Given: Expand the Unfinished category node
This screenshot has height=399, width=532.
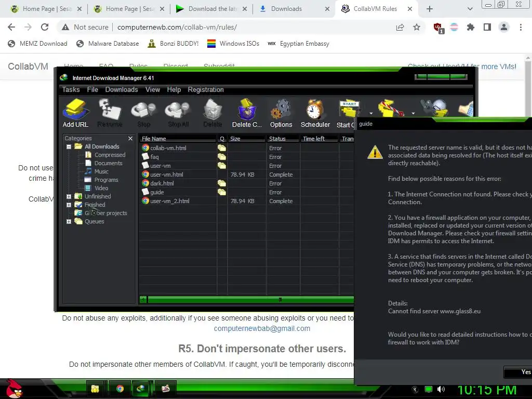Looking at the screenshot, I should pos(69,196).
